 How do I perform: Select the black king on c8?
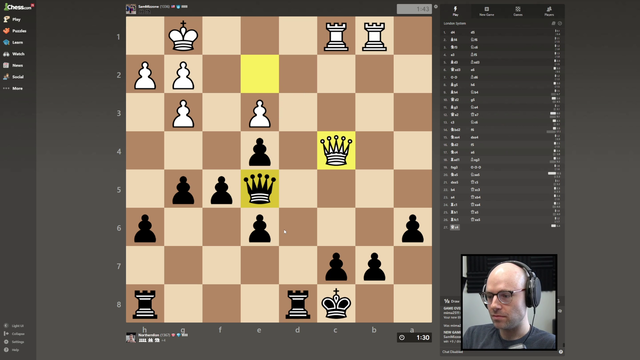pos(336,304)
